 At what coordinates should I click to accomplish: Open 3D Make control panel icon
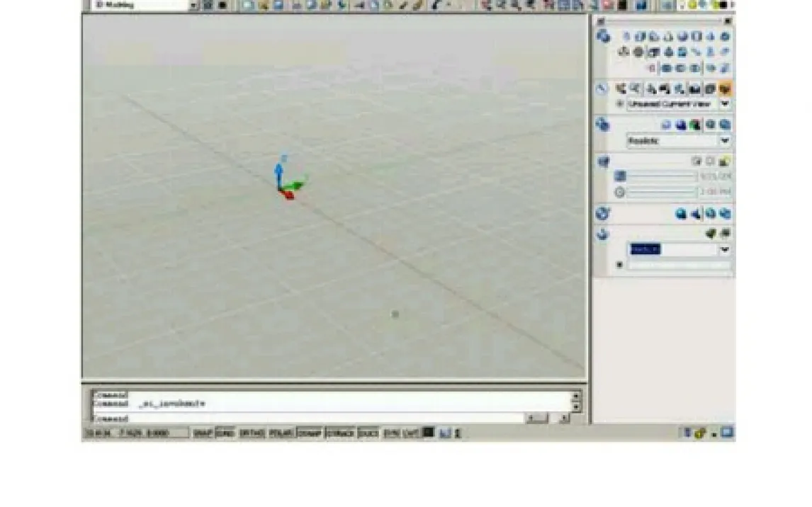pyautogui.click(x=604, y=37)
